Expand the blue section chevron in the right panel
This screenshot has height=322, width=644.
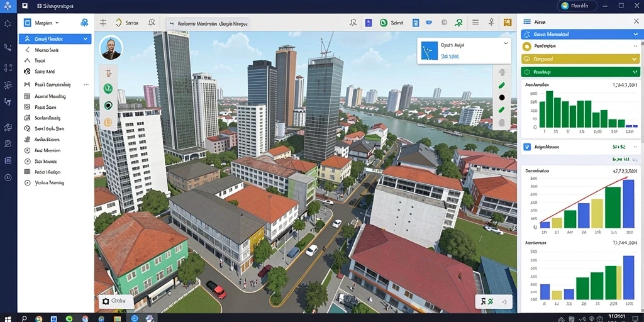pos(635,34)
